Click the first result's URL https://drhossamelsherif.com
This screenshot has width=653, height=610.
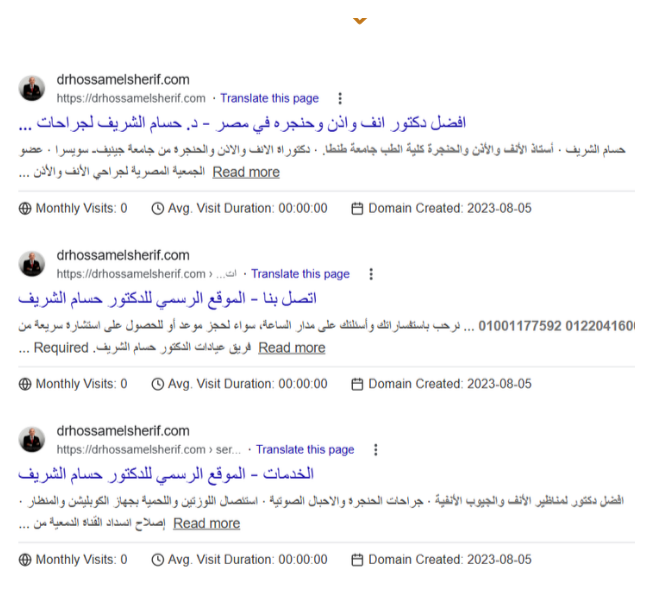pos(131,98)
